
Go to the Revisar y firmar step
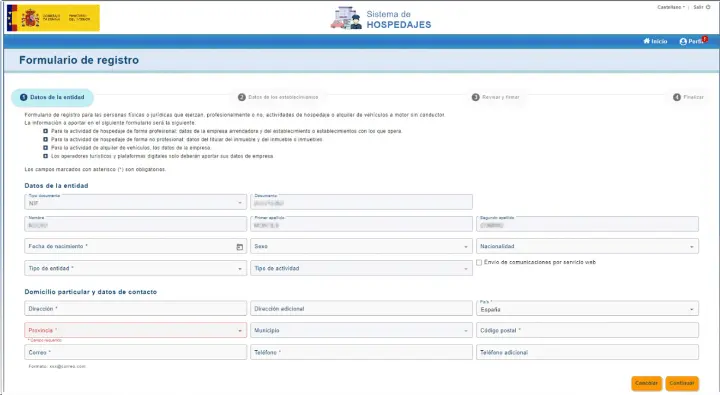click(496, 97)
